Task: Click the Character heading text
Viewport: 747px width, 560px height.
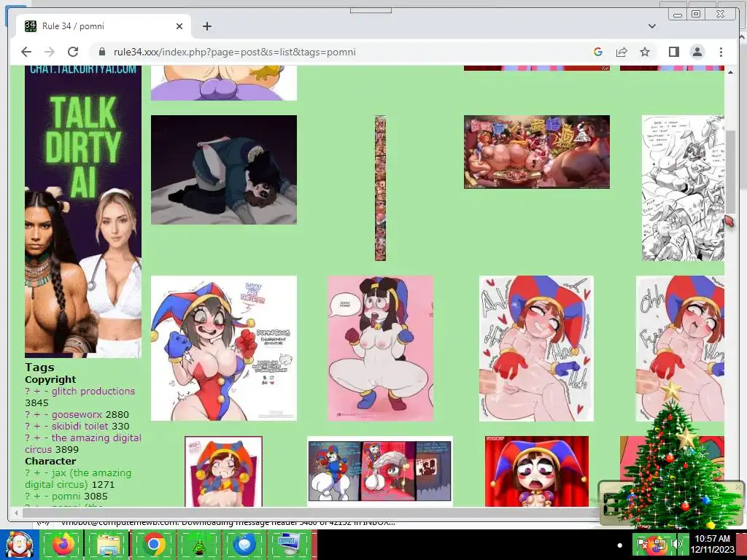Action: [50, 461]
